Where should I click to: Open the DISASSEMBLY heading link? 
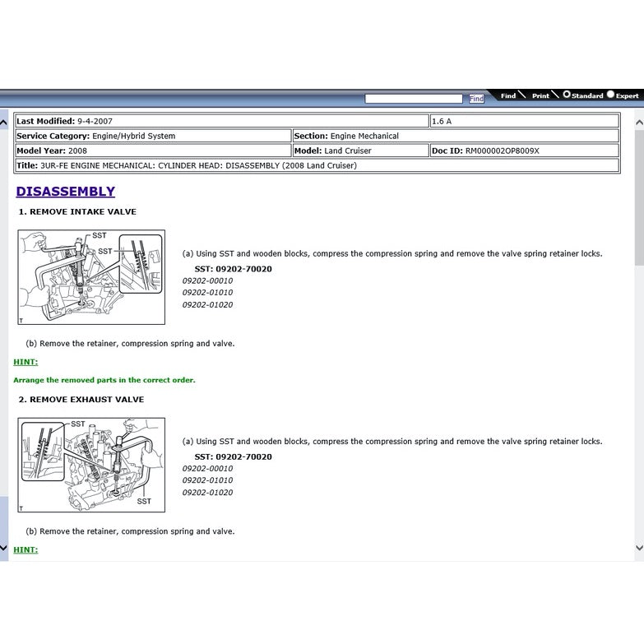point(65,192)
